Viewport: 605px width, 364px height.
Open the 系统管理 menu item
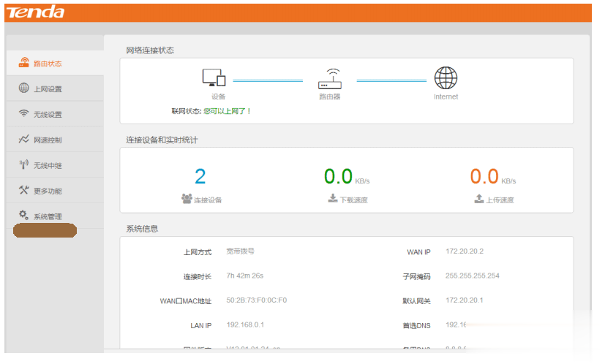coord(55,216)
